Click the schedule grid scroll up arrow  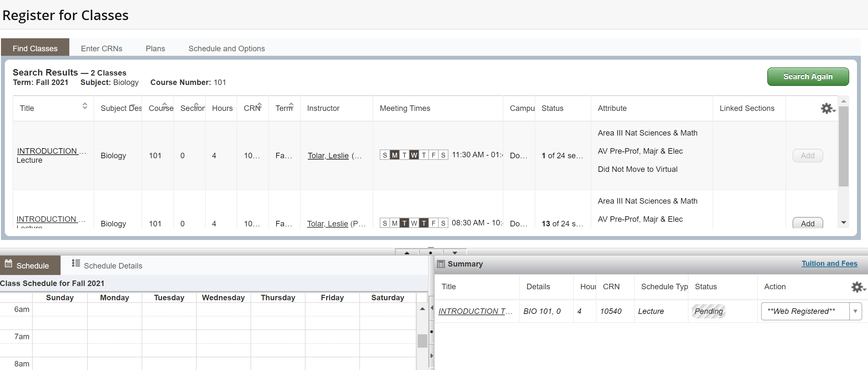[422, 309]
